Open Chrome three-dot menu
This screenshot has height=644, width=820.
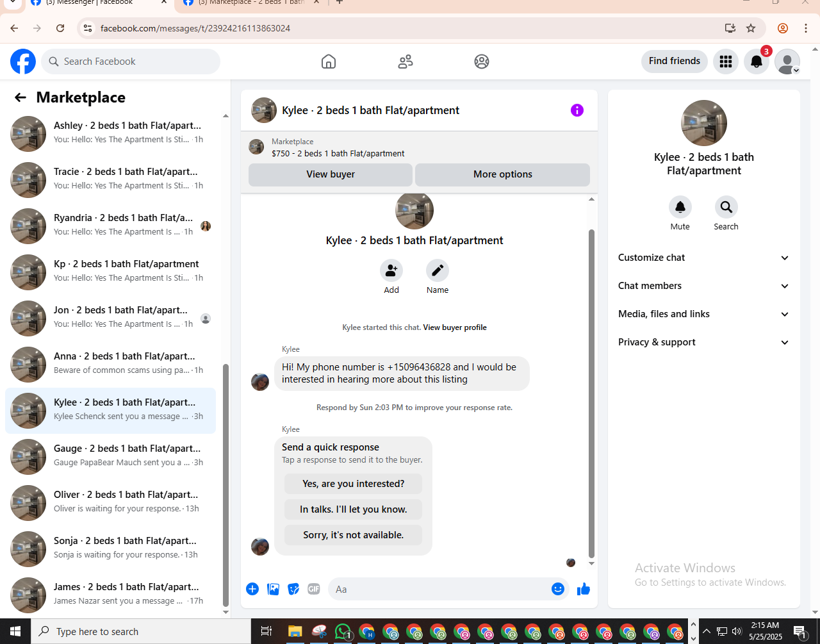coord(806,28)
